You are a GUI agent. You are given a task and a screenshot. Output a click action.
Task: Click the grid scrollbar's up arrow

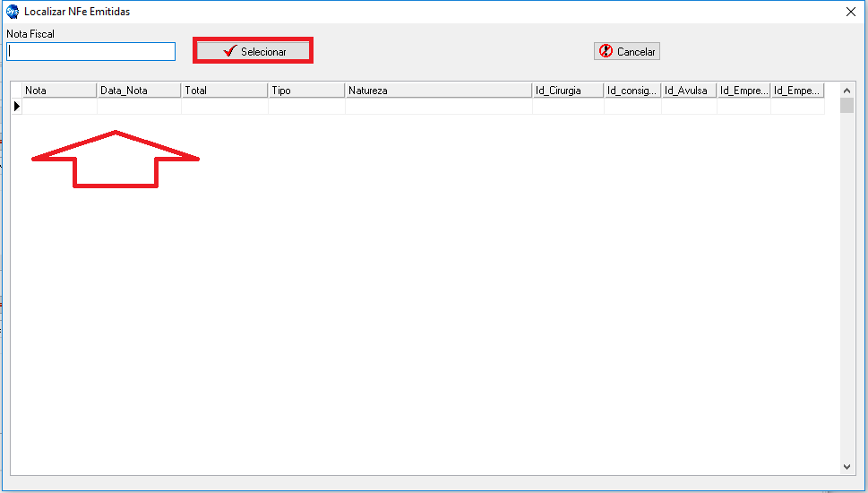[x=847, y=89]
